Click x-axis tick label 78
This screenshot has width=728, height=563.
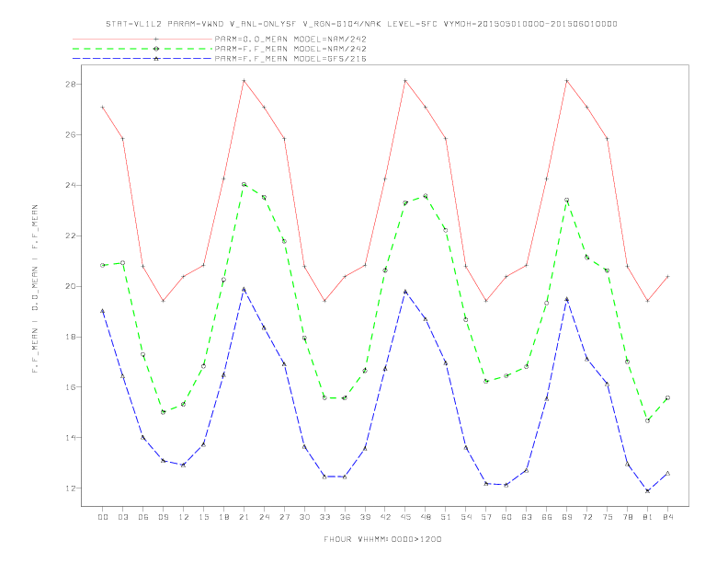pos(627,517)
